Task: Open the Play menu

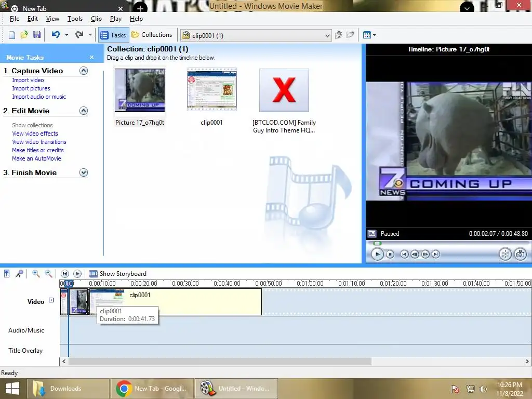Action: coord(116,19)
